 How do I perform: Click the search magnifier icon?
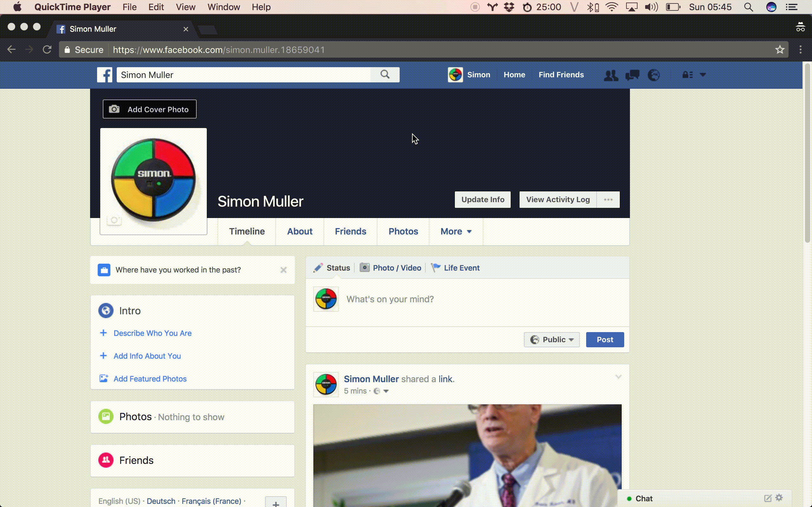pos(385,74)
